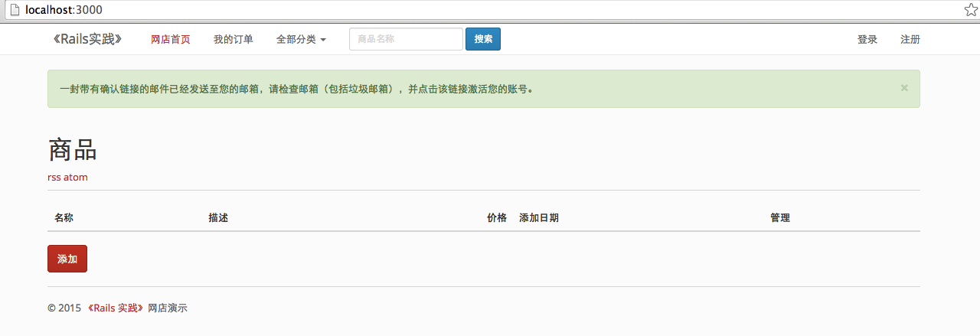The image size is (980, 336).
Task: Open the 注册 sign-up link
Action: tap(910, 40)
